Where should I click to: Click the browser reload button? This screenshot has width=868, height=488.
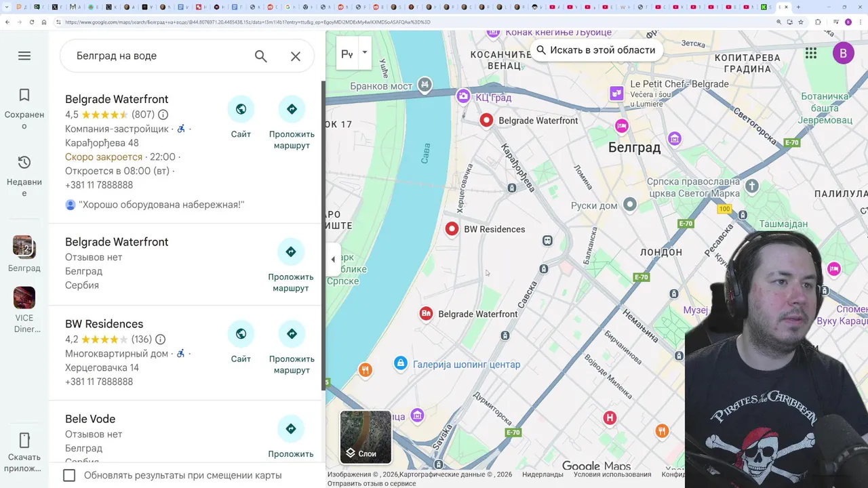click(32, 22)
